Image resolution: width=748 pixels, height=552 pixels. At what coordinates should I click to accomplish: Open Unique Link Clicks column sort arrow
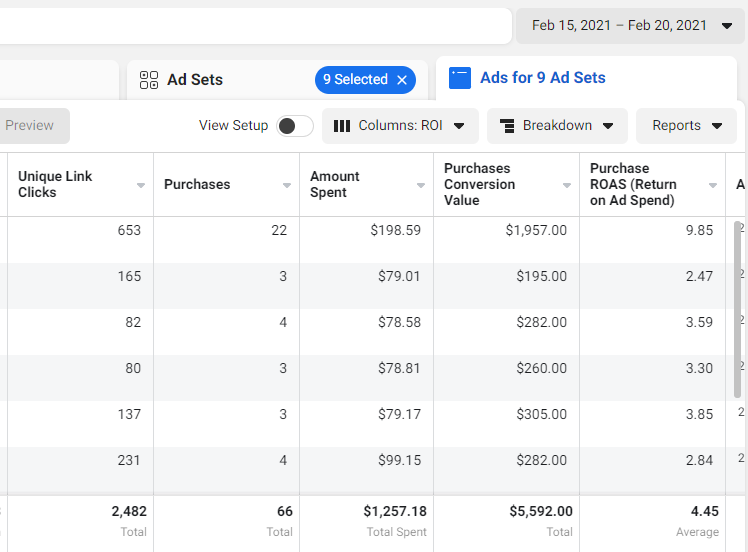click(141, 185)
